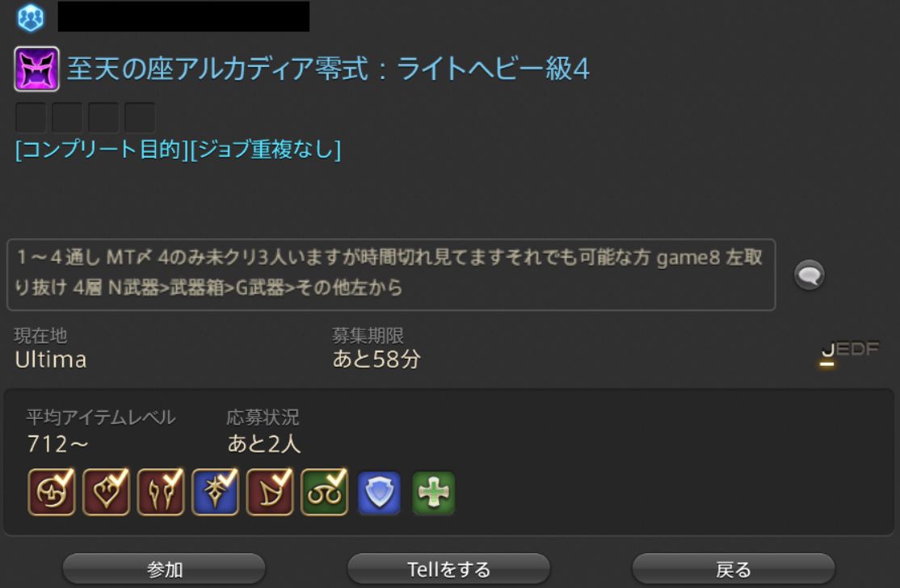The width and height of the screenshot is (900, 588).
Task: Click the 参加 join button
Action: pyautogui.click(x=164, y=569)
